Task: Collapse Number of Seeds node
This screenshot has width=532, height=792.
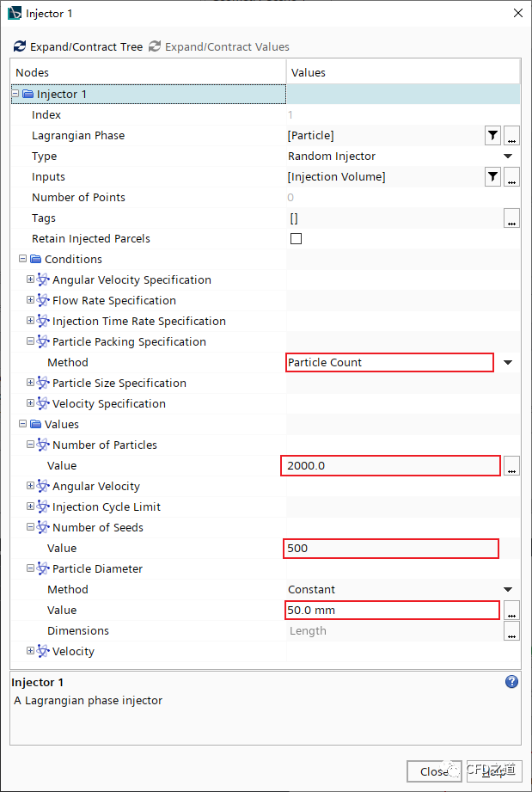Action: [30, 527]
